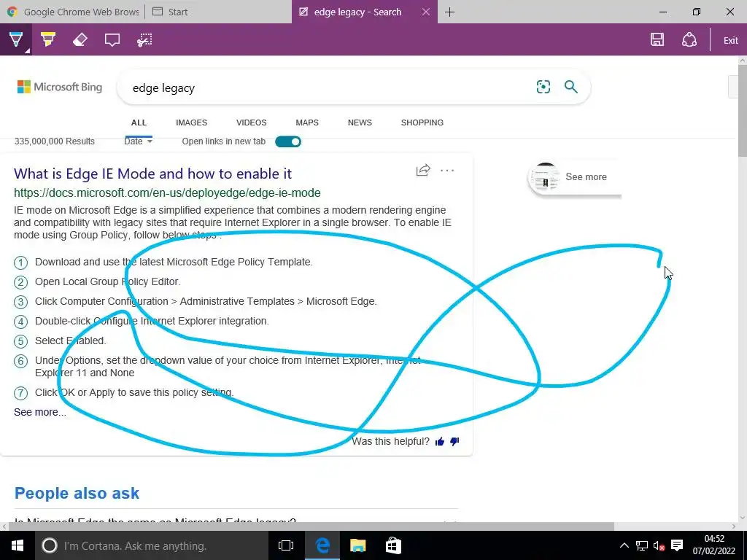Give thumbs down for not helpful
This screenshot has width=747, height=560.
point(454,442)
